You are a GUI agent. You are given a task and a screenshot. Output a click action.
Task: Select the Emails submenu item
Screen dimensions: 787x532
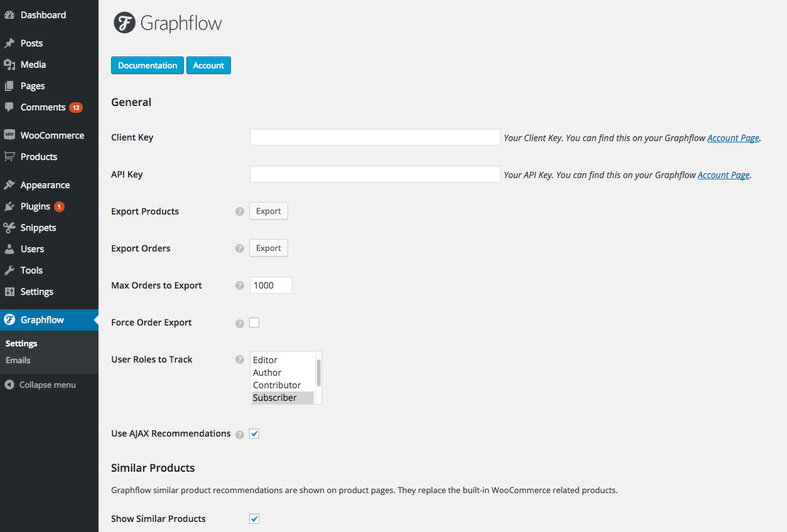click(x=18, y=360)
